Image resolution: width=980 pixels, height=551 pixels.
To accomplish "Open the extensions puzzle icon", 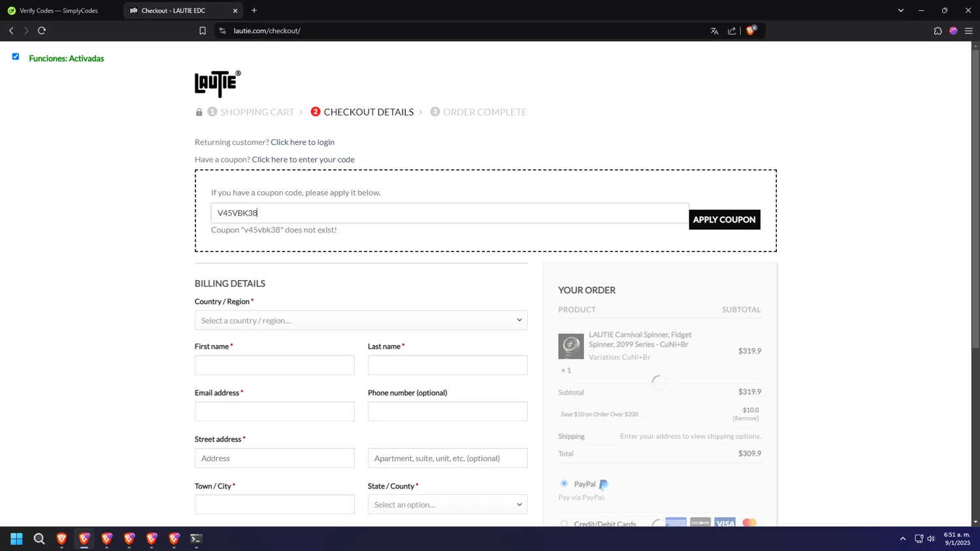I will (938, 31).
